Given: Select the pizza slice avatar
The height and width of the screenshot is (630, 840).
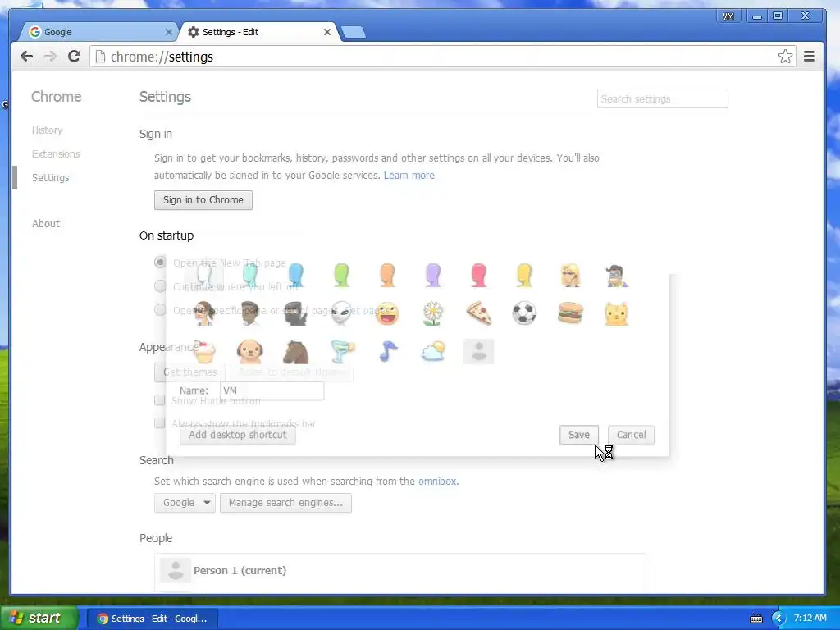Looking at the screenshot, I should click(478, 313).
